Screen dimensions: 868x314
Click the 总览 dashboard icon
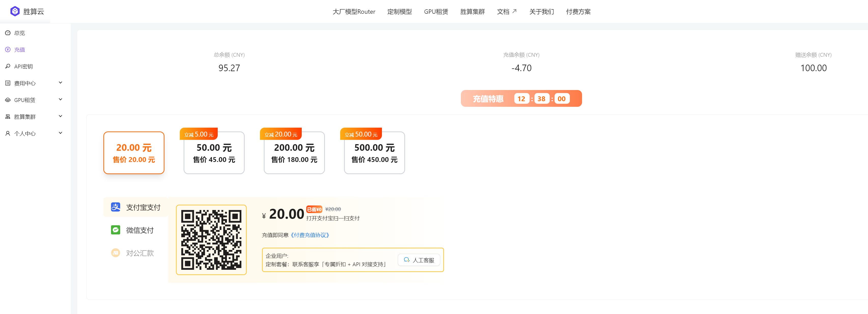point(8,33)
